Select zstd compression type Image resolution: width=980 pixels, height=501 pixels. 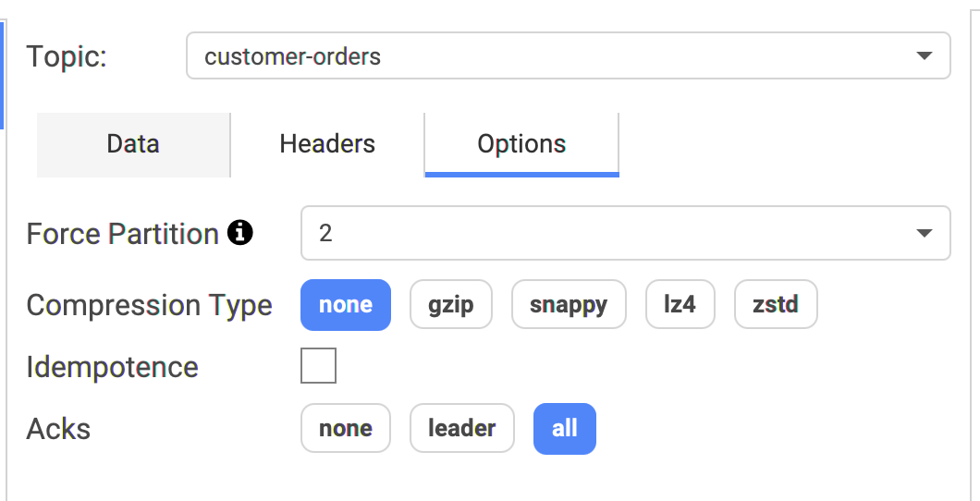click(x=776, y=305)
